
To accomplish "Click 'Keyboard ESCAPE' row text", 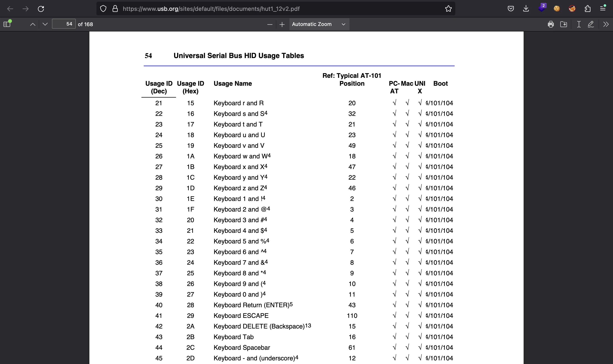I will 241,316.
